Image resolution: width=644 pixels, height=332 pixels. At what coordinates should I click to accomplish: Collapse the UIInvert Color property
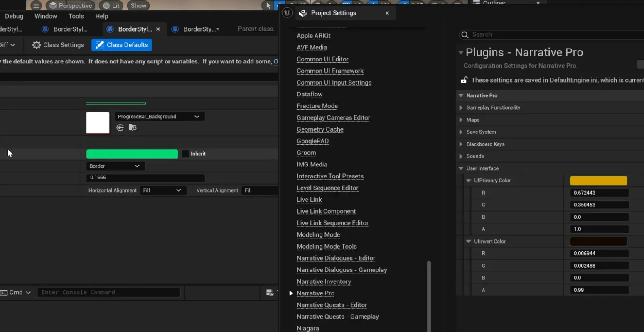coord(469,242)
